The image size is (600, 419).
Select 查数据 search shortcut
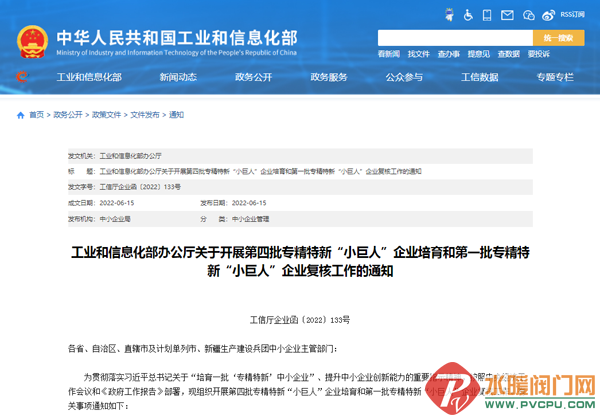[509, 54]
